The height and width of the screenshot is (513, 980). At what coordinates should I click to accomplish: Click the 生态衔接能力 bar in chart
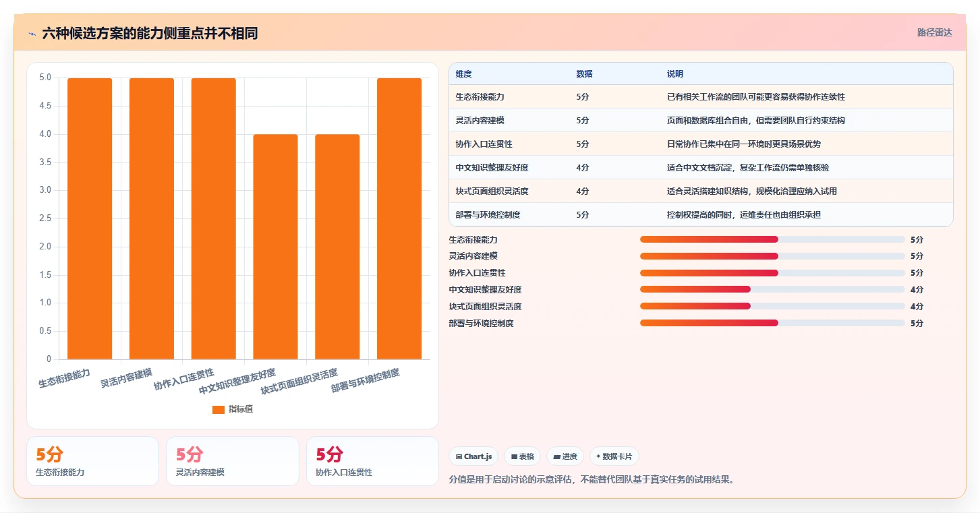(90, 218)
